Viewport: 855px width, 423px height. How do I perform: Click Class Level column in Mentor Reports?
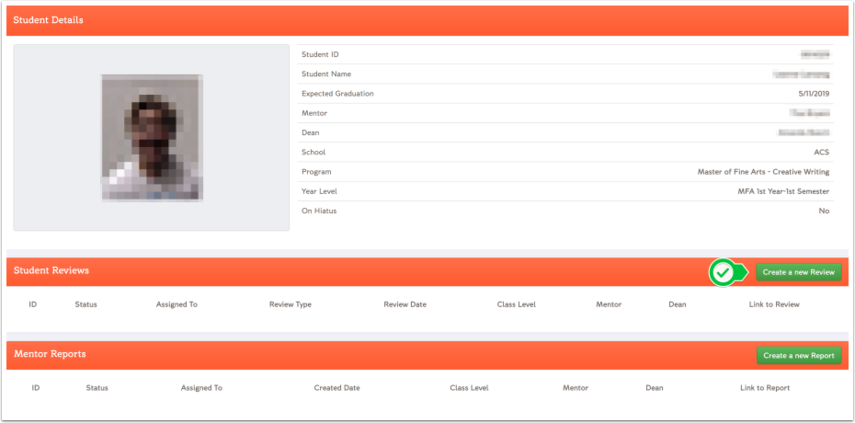click(469, 388)
